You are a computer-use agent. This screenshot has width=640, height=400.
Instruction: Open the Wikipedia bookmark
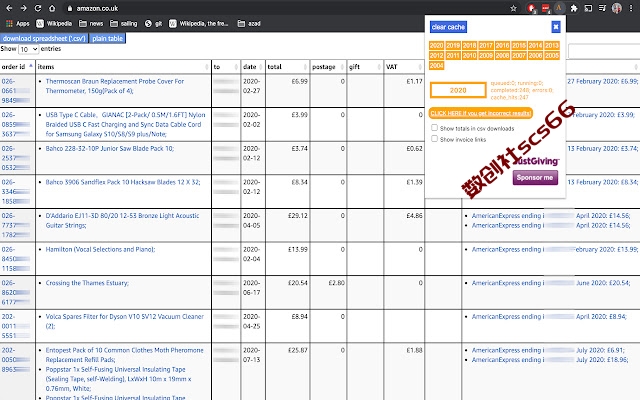[x=54, y=24]
